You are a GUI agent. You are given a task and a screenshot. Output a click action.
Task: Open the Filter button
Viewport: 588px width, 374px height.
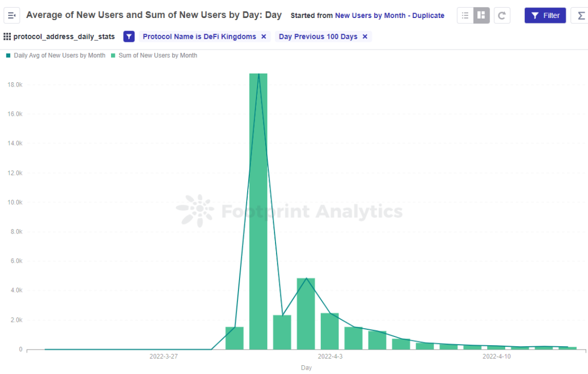click(545, 15)
